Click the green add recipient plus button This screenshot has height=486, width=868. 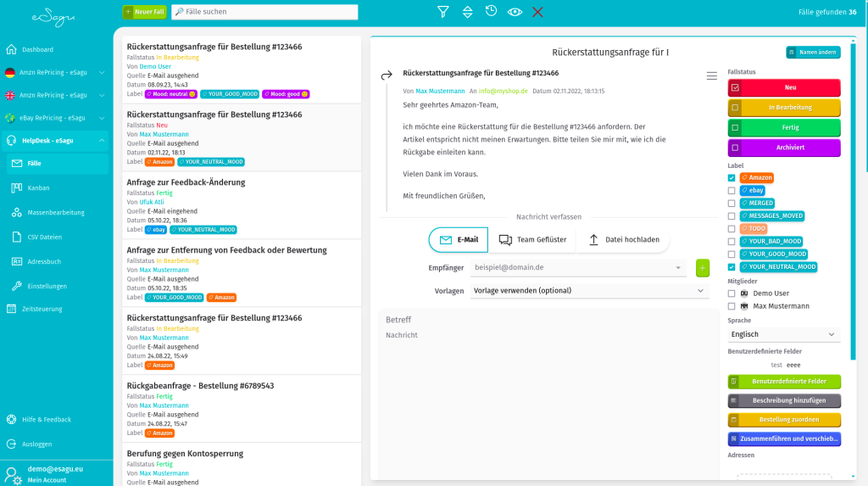pos(702,267)
